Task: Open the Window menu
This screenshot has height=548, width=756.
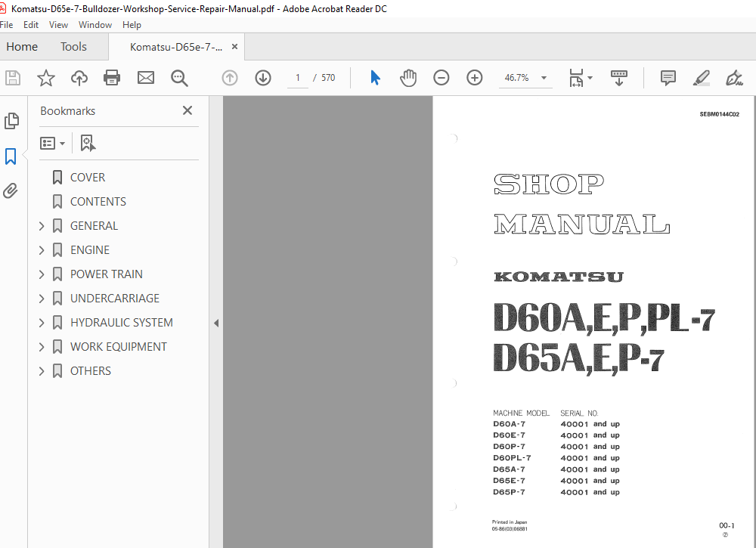Action: click(95, 25)
